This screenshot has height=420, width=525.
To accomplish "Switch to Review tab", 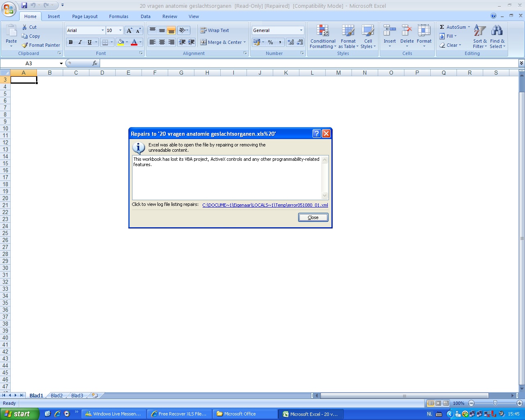I will (170, 16).
